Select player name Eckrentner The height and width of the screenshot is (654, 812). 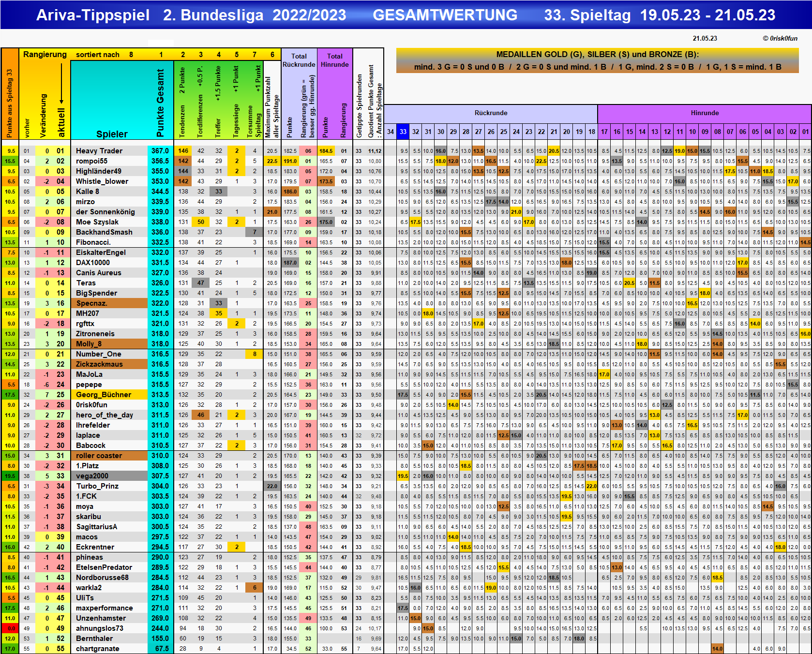pos(95,547)
